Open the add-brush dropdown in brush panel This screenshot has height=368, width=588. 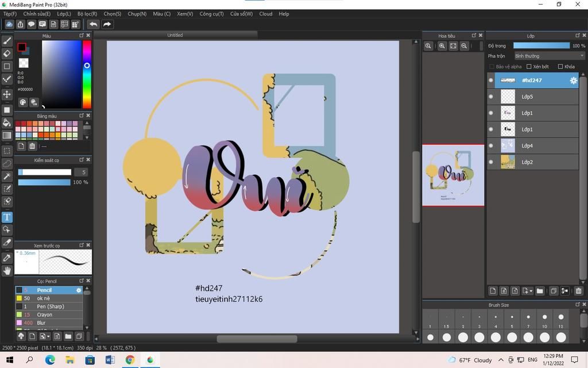tap(45, 336)
